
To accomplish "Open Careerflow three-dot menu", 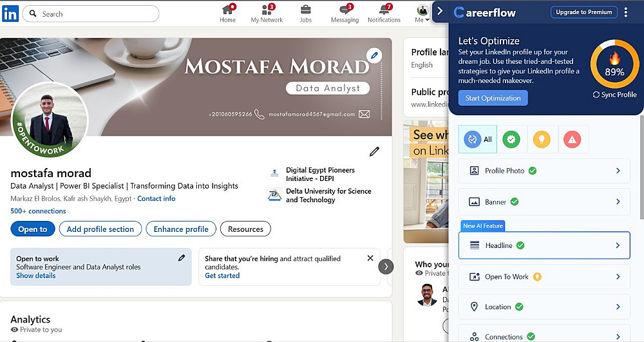I will [x=626, y=12].
